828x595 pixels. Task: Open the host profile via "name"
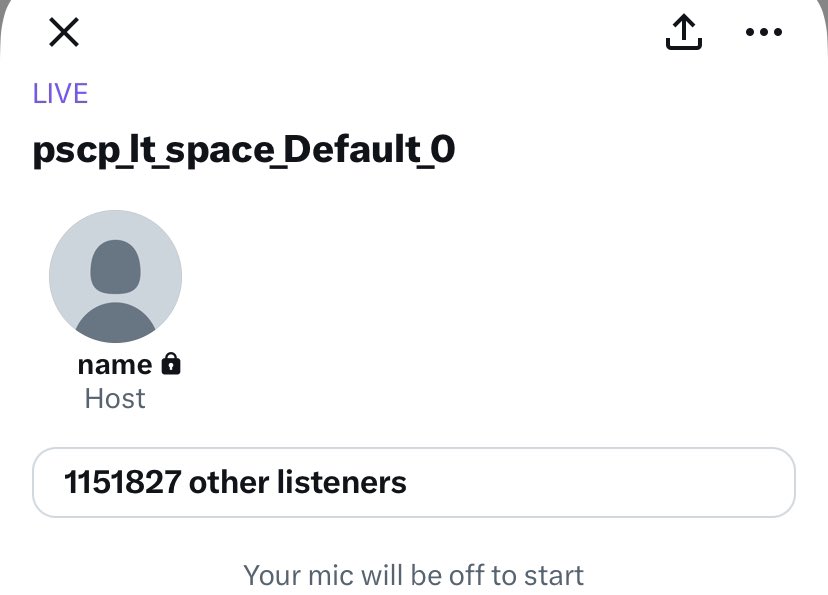[115, 364]
